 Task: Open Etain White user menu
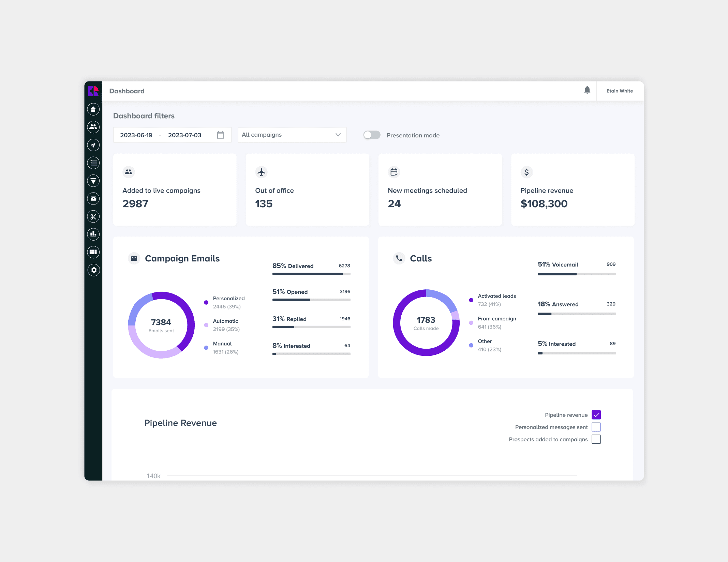coord(619,91)
